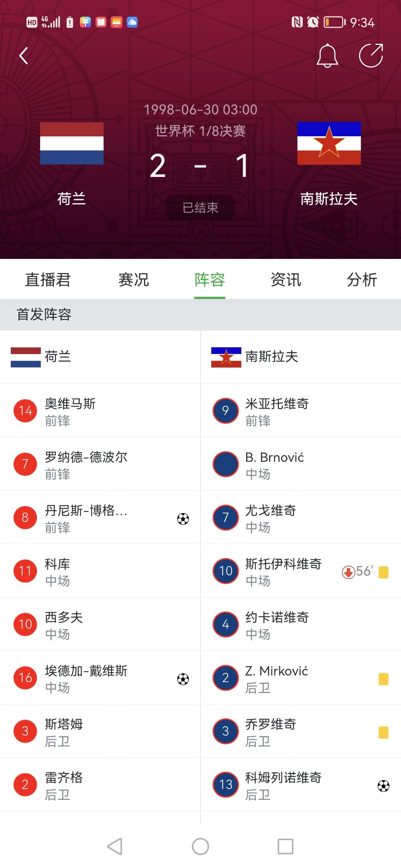
Task: Tap the goal icon beside 丹尼斯-博格
Action: tap(183, 519)
